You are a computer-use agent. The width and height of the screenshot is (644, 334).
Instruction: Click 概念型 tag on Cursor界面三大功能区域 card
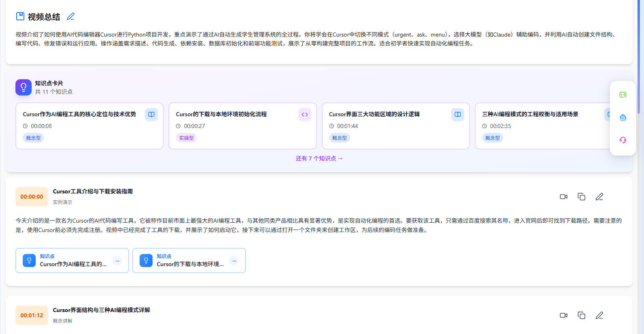pyautogui.click(x=340, y=138)
